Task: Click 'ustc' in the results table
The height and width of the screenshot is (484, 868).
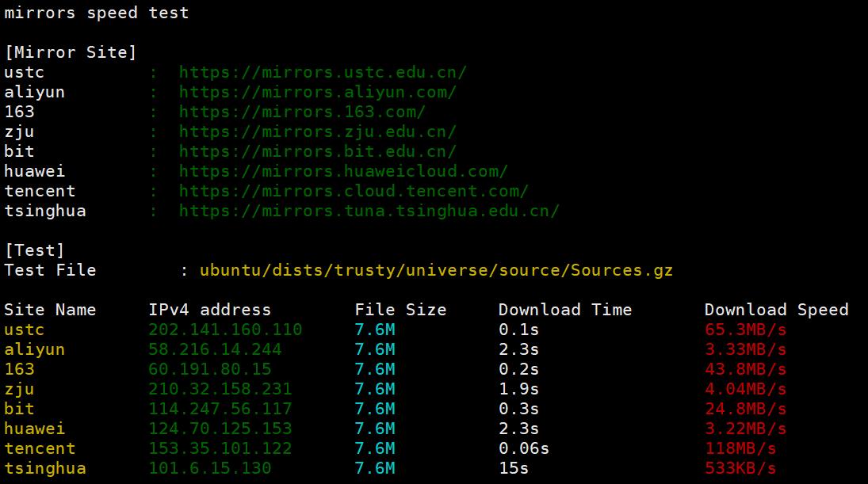Action: coord(25,330)
